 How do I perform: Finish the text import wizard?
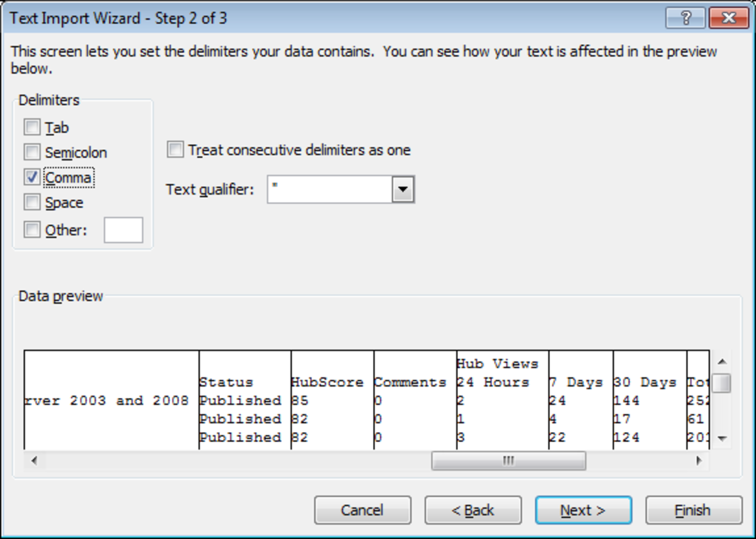click(693, 510)
